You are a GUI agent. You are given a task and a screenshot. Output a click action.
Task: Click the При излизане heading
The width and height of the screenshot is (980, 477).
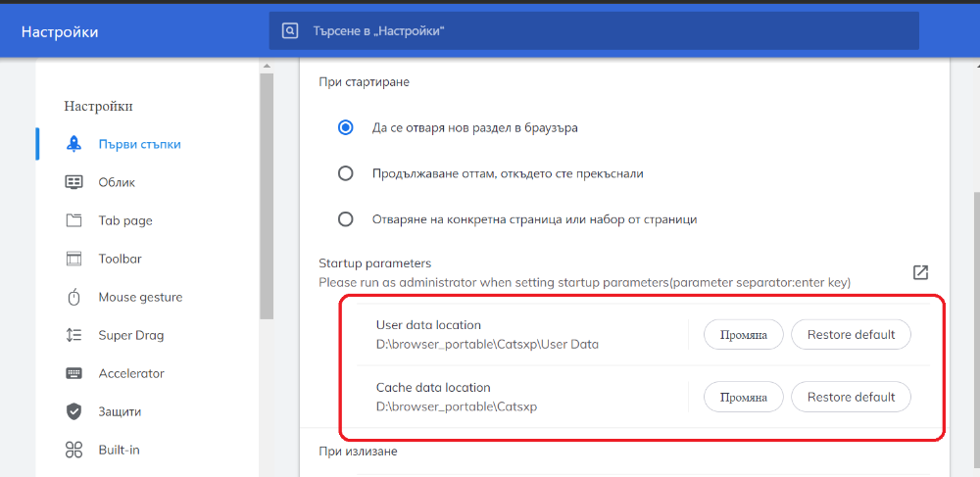tap(358, 451)
